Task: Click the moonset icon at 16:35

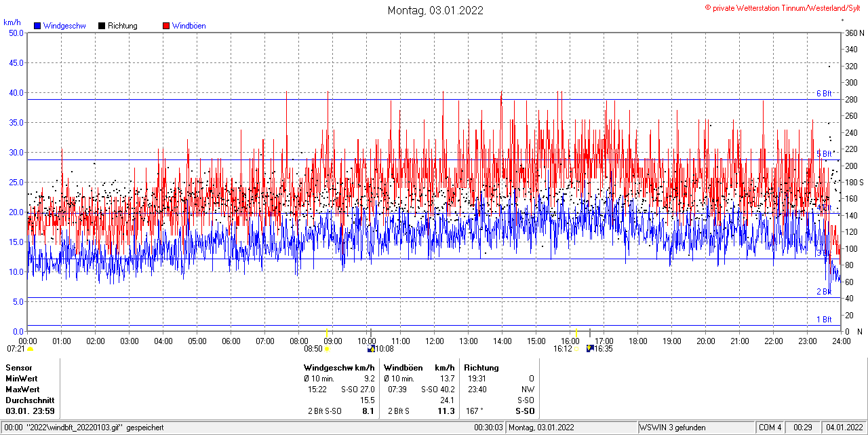Action: pyautogui.click(x=590, y=348)
